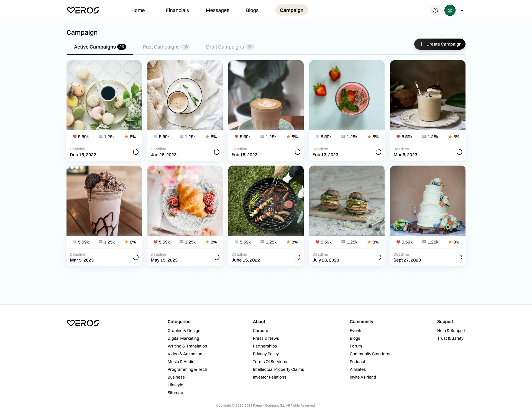Switch to Past Campaigns tab

166,47
